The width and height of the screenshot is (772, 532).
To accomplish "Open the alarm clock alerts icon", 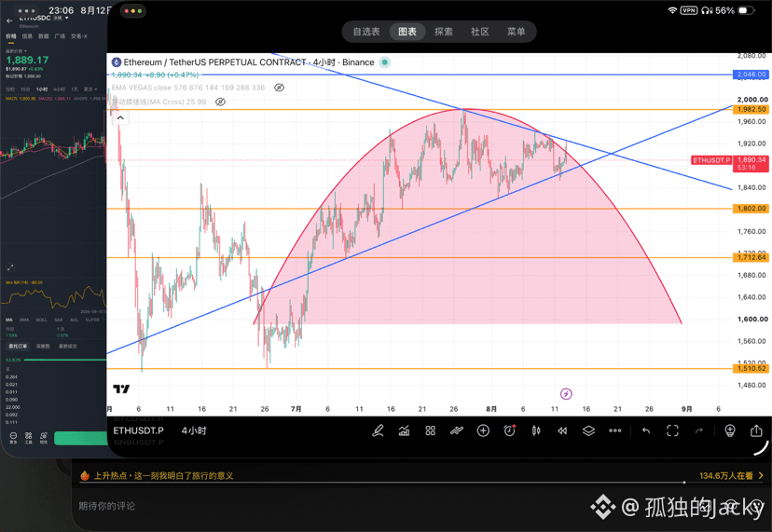I will [510, 431].
